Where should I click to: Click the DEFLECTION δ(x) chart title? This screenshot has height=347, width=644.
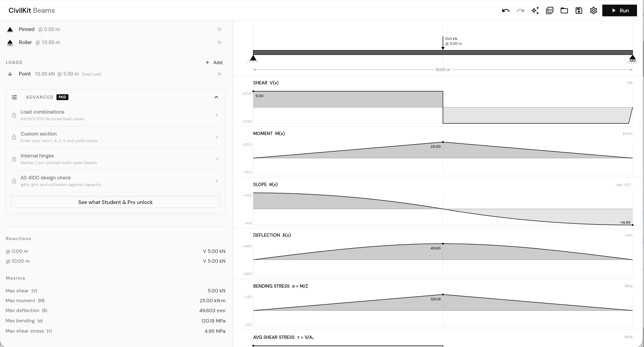(x=272, y=235)
